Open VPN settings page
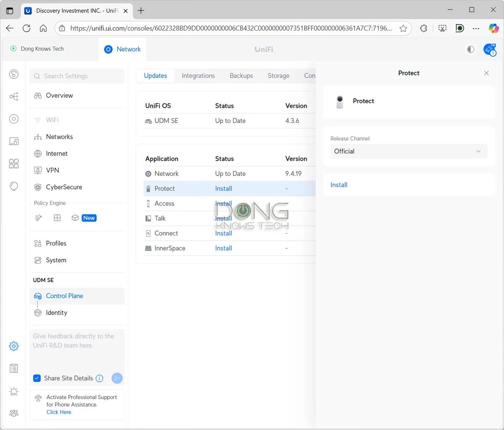The width and height of the screenshot is (504, 430). coord(77,170)
